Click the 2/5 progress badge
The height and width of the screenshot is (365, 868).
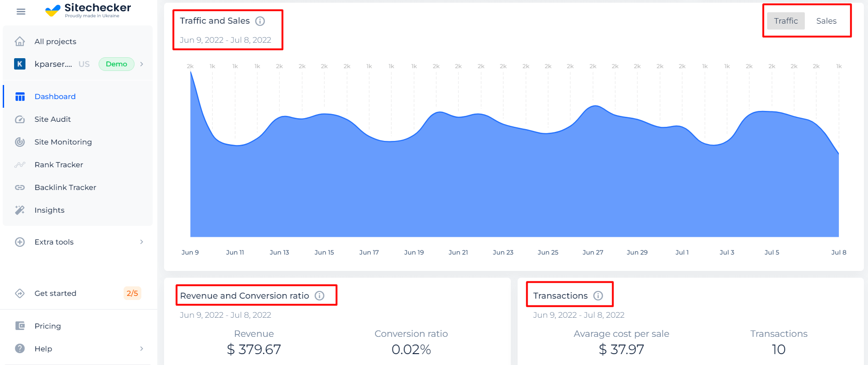[132, 293]
